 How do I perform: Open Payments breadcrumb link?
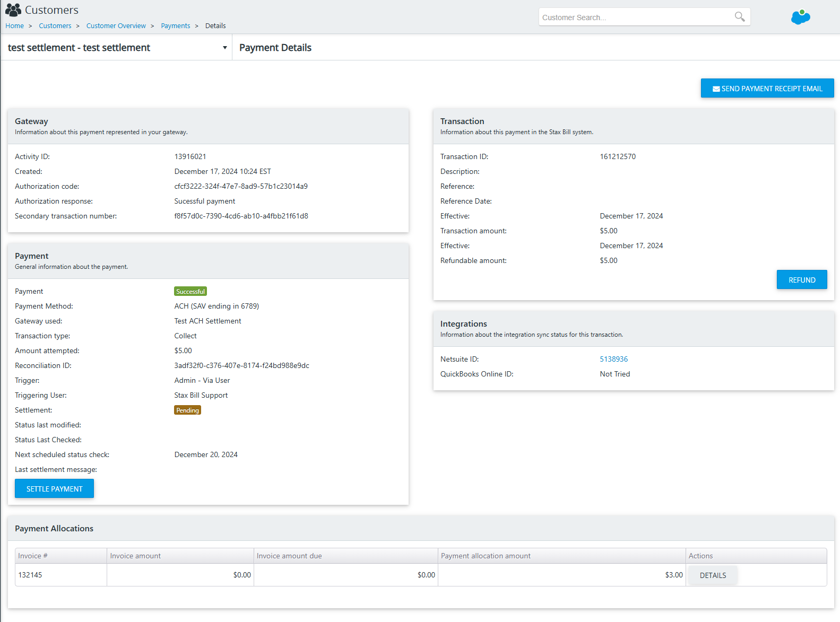click(x=176, y=26)
